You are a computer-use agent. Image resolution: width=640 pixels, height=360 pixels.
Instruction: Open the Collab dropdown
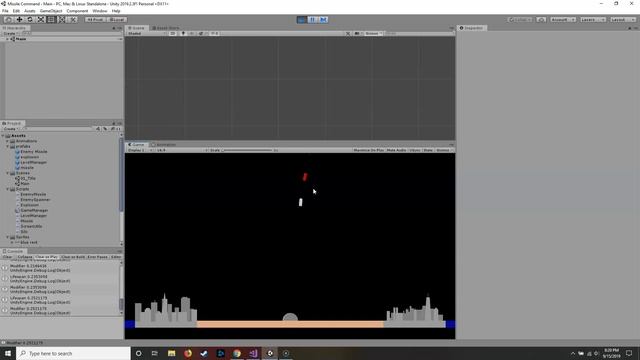(x=520, y=20)
